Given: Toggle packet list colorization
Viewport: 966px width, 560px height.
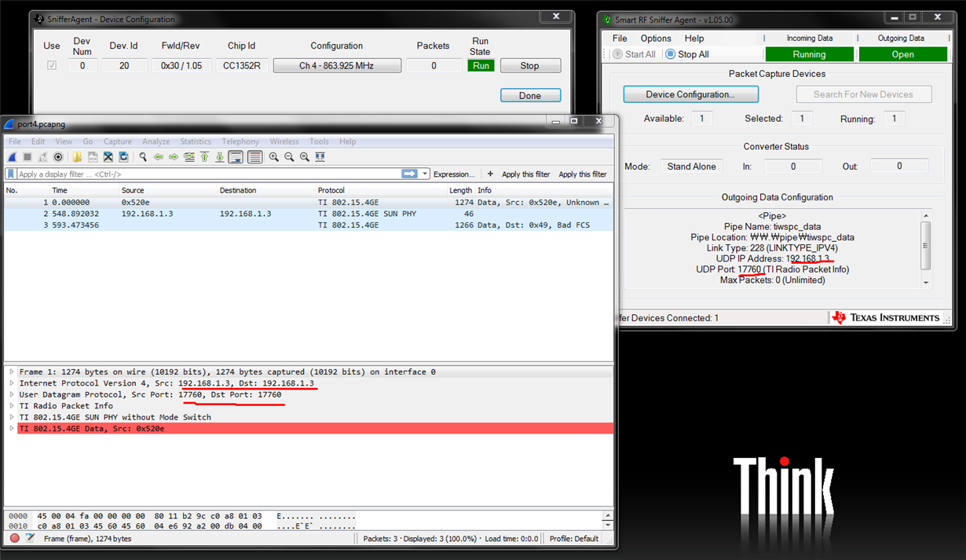Looking at the screenshot, I should point(254,157).
